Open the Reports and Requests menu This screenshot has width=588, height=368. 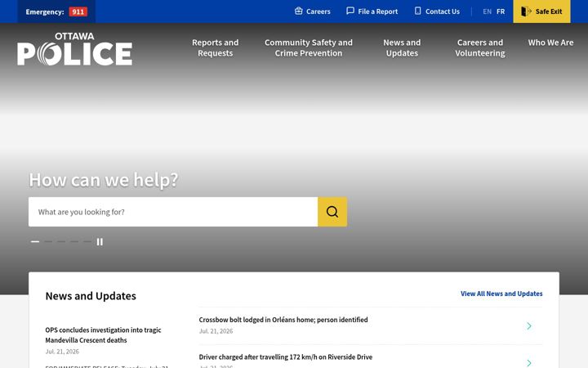coord(216,47)
